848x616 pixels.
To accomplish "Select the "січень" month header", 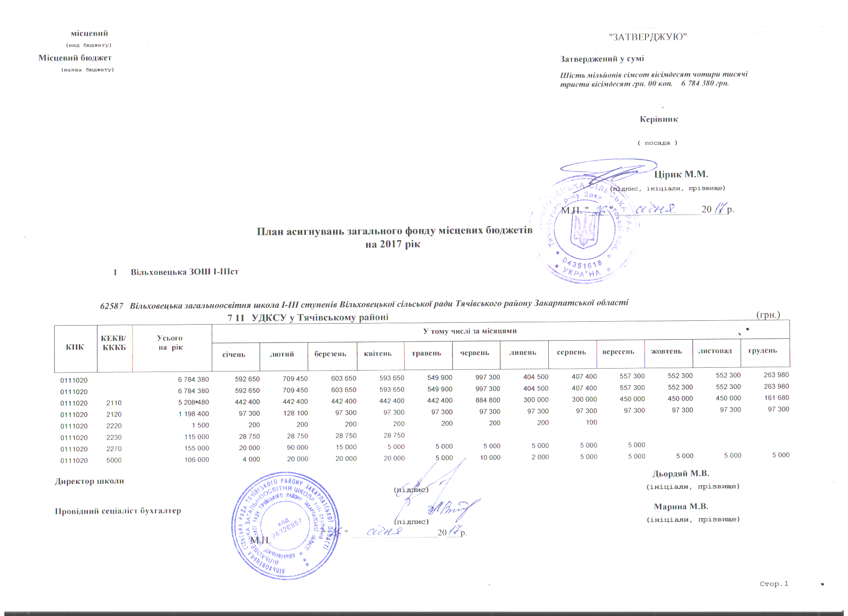I will (234, 355).
